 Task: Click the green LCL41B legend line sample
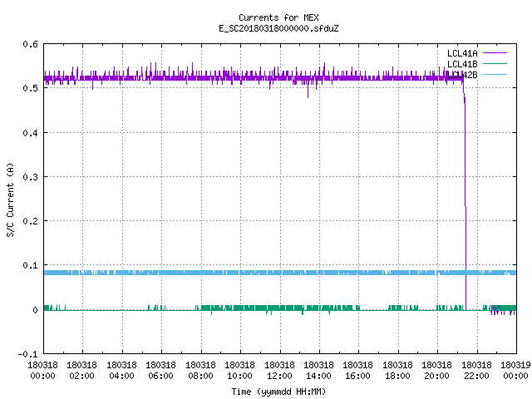point(495,63)
